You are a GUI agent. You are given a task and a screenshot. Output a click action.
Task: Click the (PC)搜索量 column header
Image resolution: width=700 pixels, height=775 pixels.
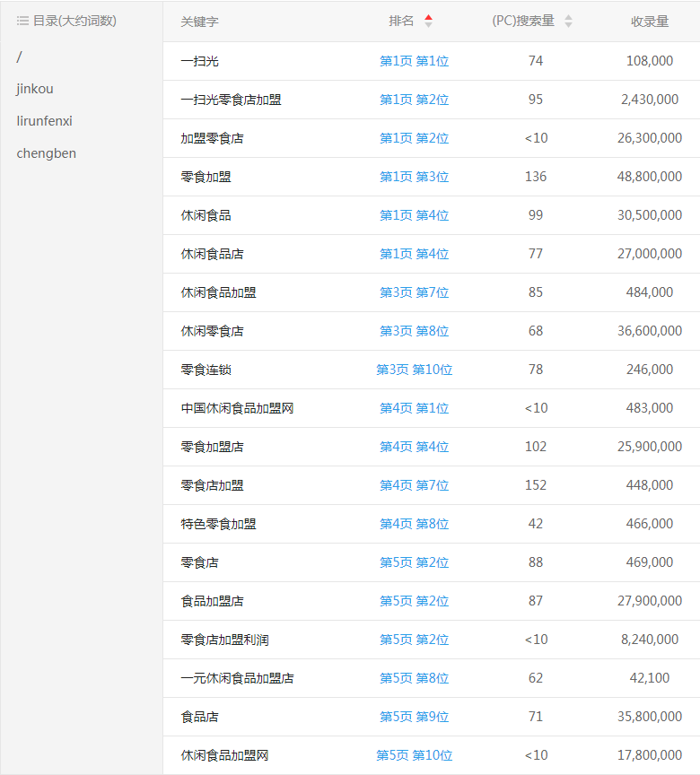pyautogui.click(x=523, y=22)
